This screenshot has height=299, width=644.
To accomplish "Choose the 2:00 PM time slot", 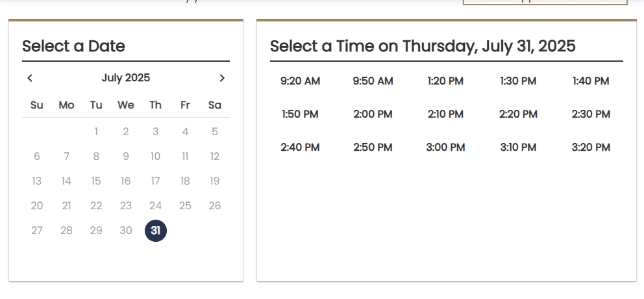I will pos(373,114).
